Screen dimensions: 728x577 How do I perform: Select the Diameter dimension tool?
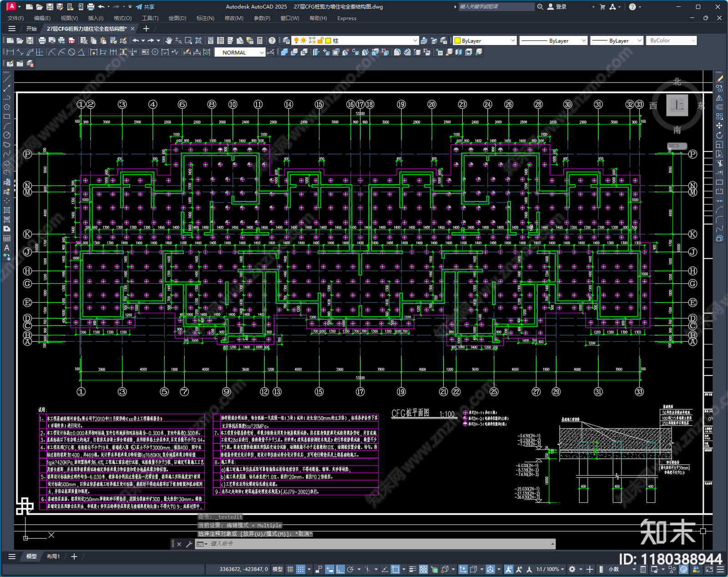click(71, 52)
